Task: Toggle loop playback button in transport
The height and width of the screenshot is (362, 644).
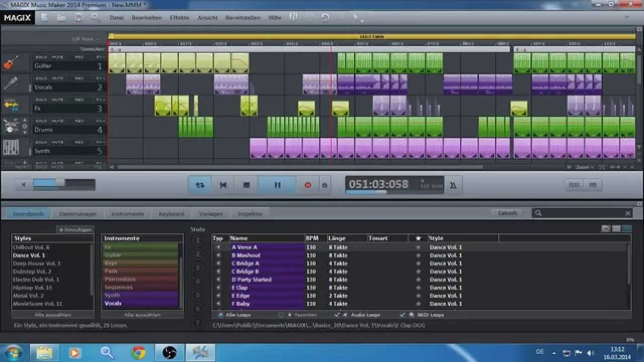Action: (x=200, y=185)
